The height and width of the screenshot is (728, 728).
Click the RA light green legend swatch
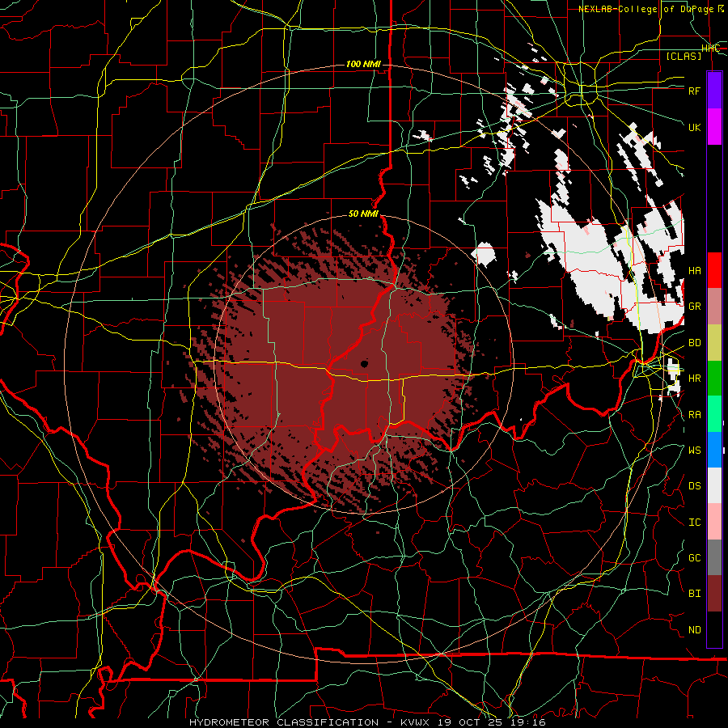pos(714,414)
